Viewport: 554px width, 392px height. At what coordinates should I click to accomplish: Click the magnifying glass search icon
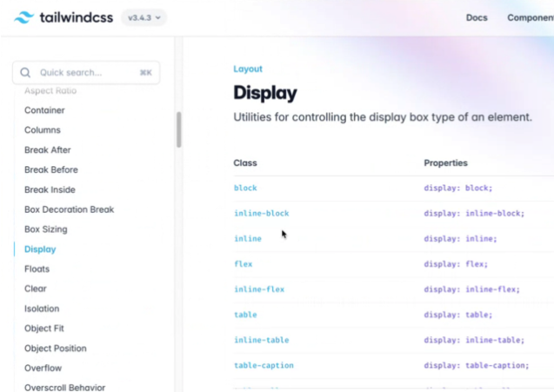(25, 73)
